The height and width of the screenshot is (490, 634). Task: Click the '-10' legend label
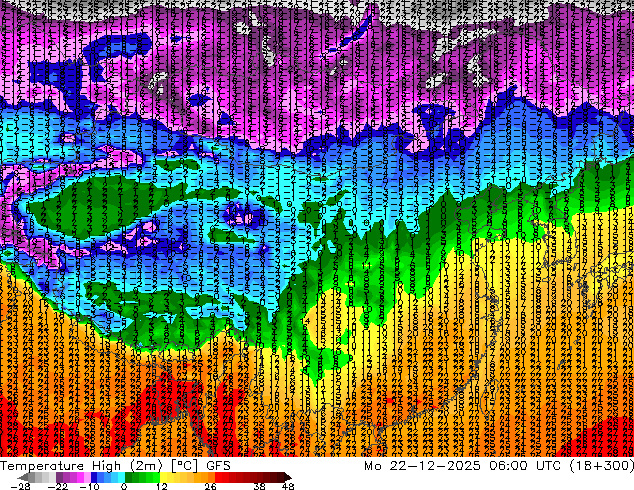pos(89,486)
